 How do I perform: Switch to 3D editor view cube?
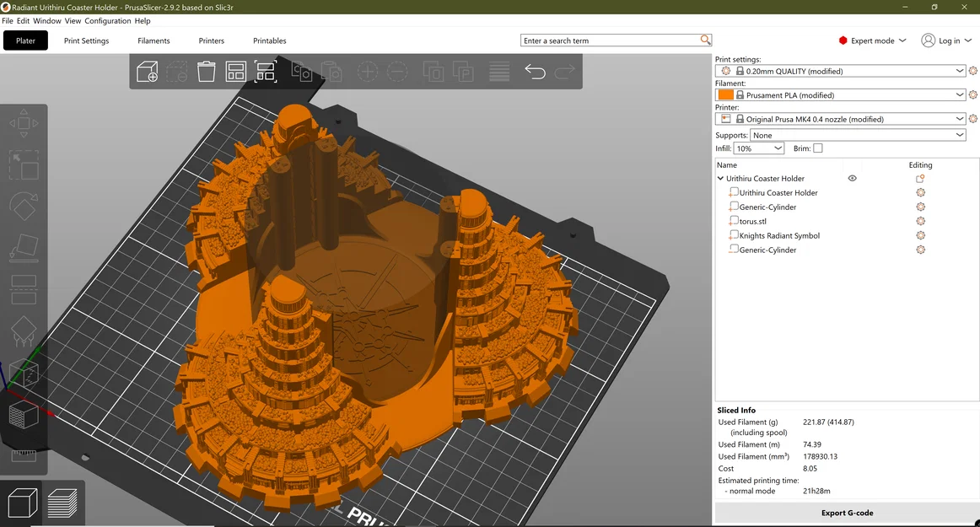point(22,504)
